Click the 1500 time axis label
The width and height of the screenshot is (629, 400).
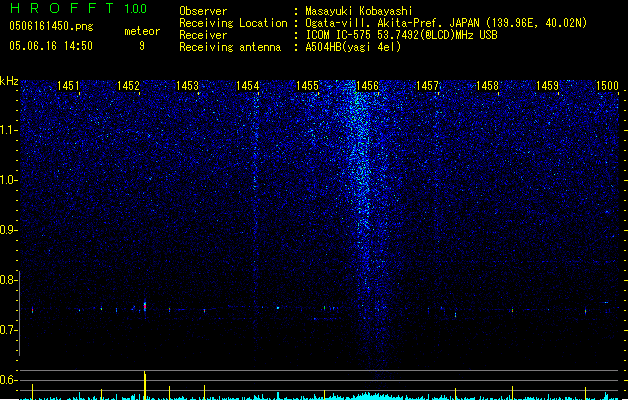[607, 86]
